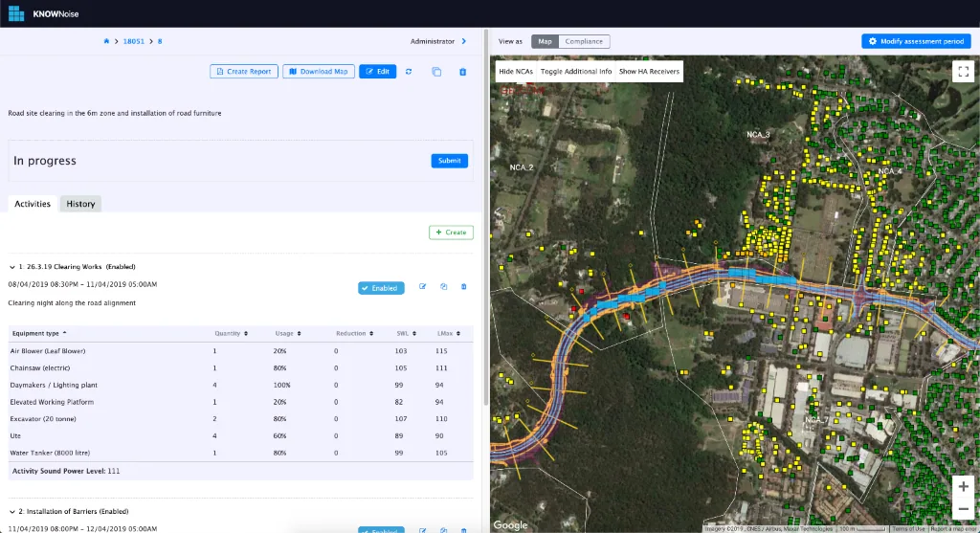The image size is (980, 533).
Task: Click Modify assessment period button
Action: (x=916, y=41)
